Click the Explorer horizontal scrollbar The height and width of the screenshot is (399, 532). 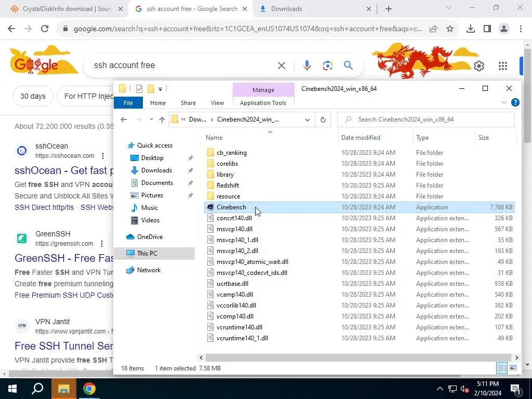358,357
